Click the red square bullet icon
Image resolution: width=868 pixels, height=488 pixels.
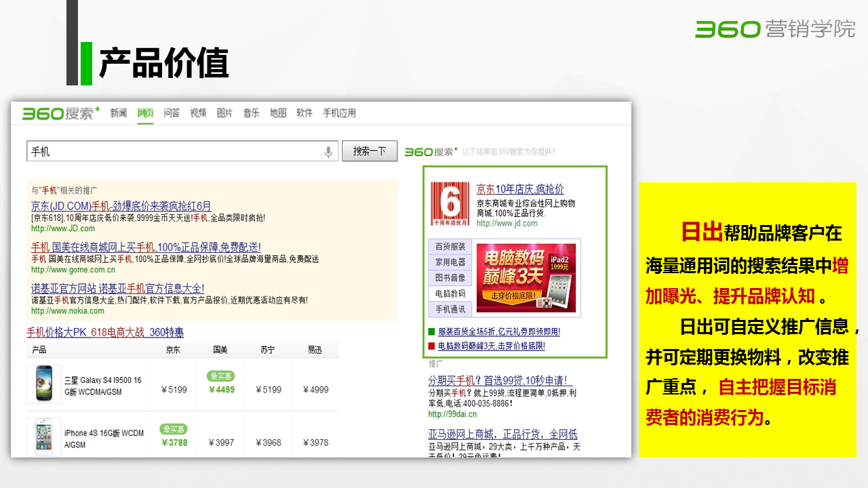click(x=431, y=346)
